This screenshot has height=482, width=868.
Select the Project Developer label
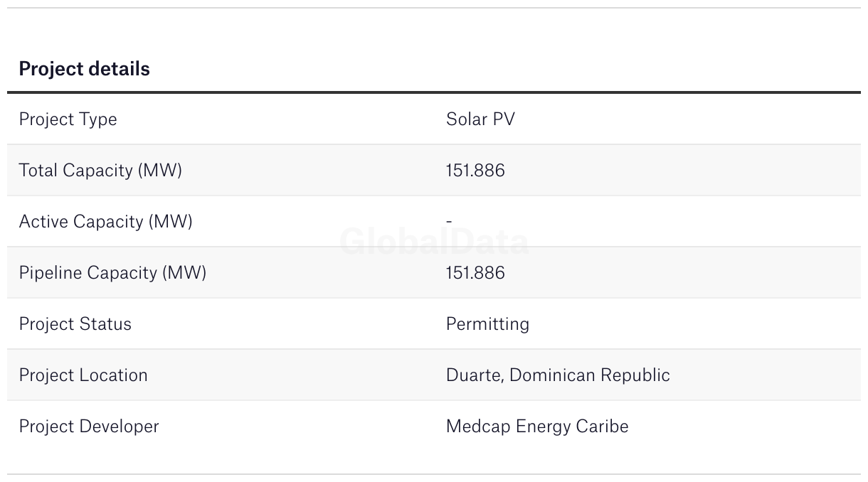pos(89,427)
